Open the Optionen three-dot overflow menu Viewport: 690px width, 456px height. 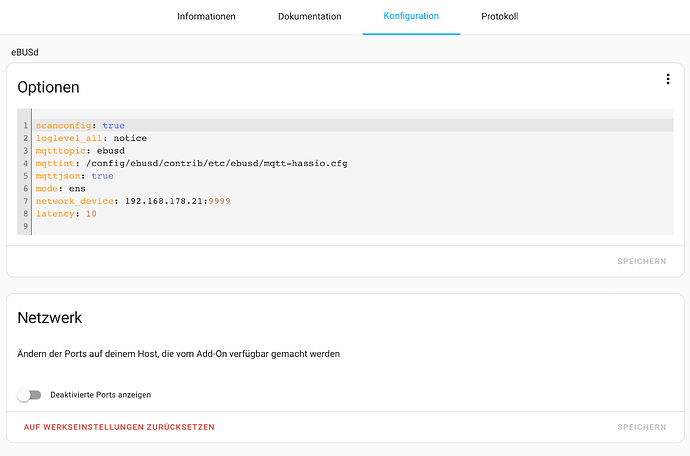(x=667, y=80)
